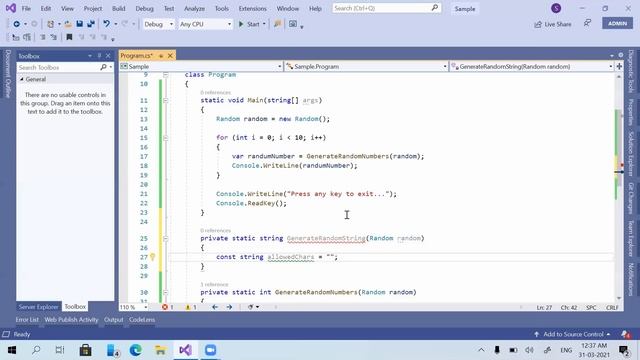
Task: Click the yellow warning count indicator
Action: coord(191,307)
